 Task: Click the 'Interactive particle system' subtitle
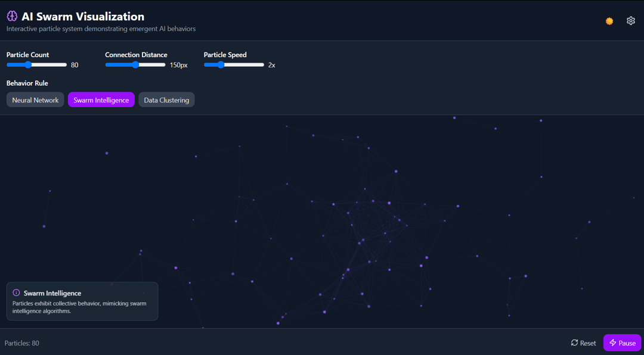pyautogui.click(x=101, y=29)
